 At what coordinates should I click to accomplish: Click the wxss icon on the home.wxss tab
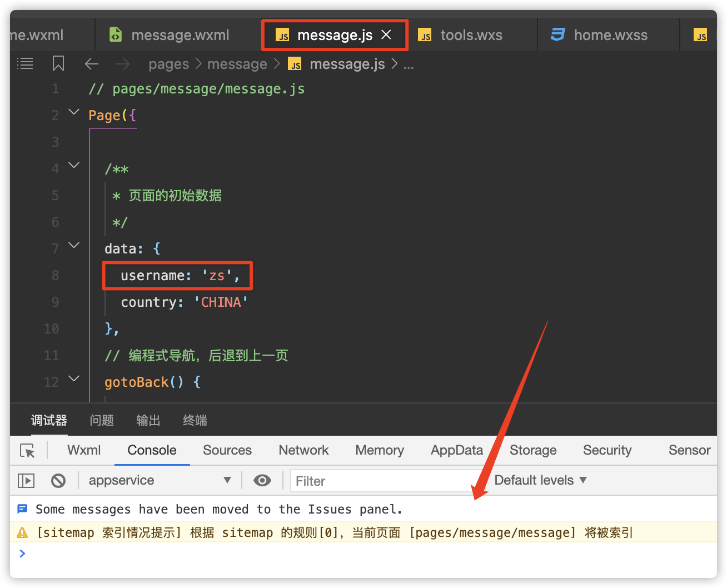tap(557, 34)
